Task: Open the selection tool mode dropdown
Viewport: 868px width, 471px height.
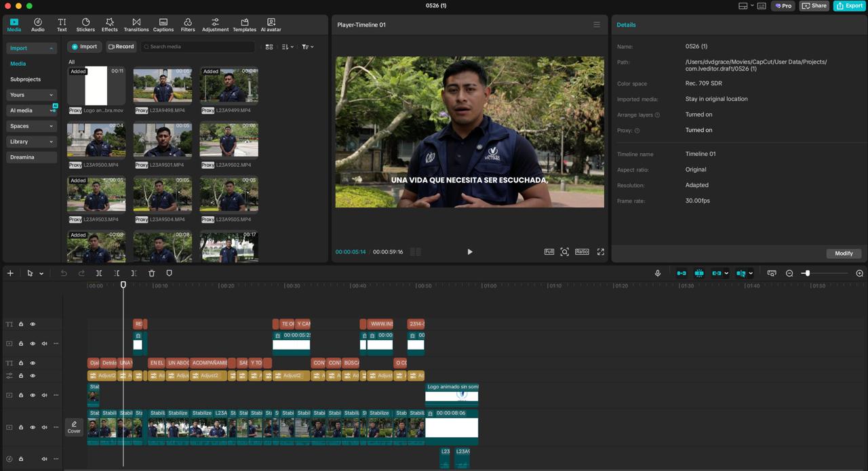Action: tap(41, 273)
